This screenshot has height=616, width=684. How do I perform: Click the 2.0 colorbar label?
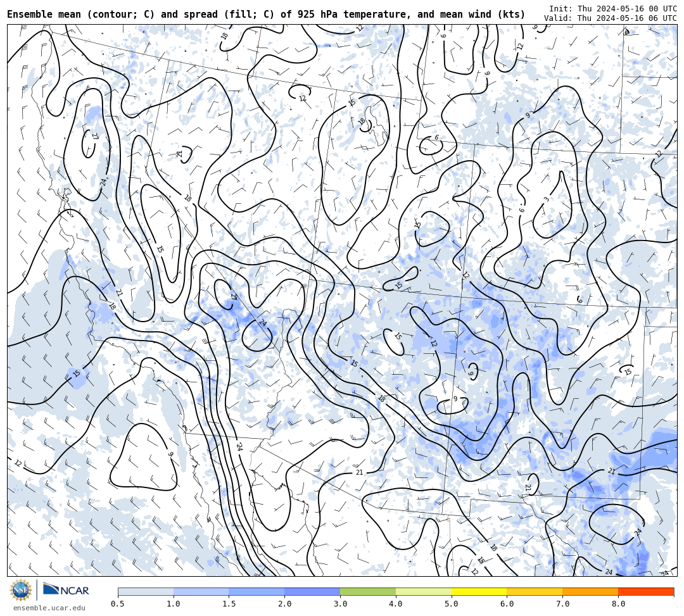coord(284,604)
